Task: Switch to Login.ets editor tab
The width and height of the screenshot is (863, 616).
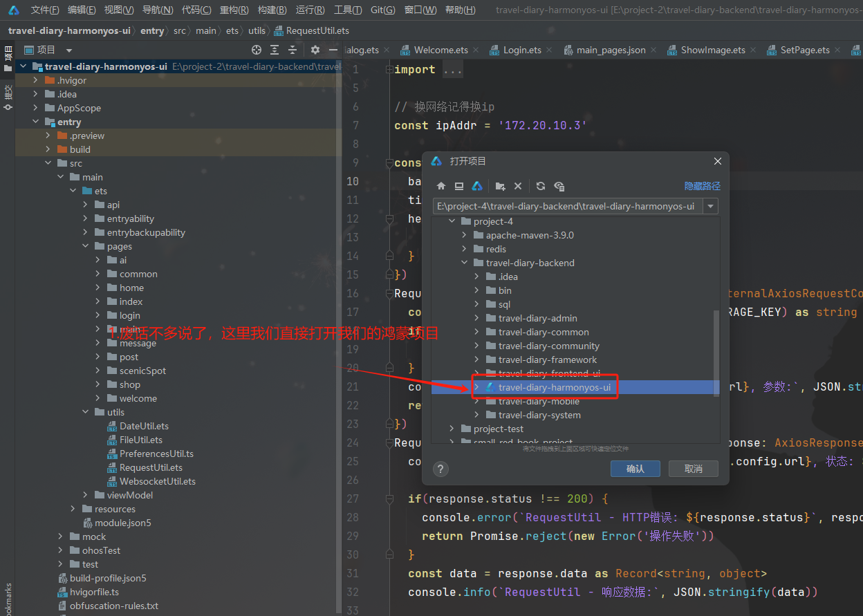Action: point(522,50)
